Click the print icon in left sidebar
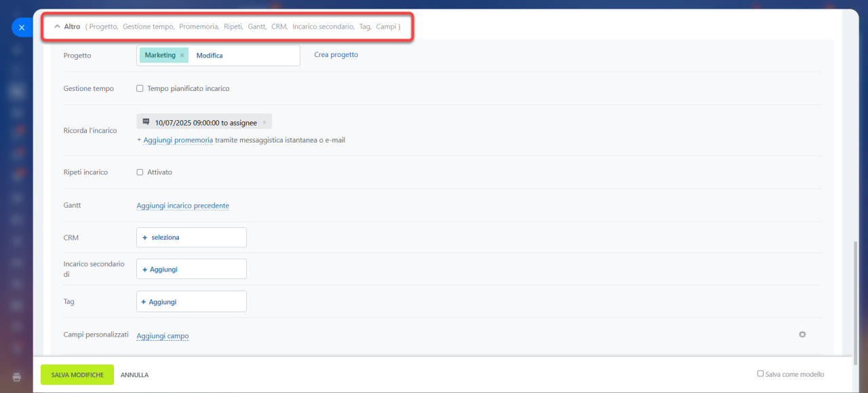The image size is (868, 393). [18, 377]
